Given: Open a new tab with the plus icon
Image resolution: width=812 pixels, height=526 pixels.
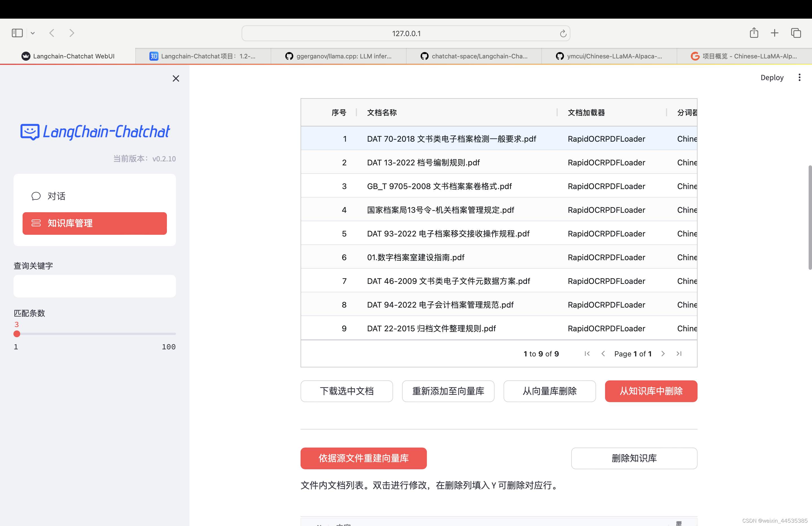Looking at the screenshot, I should (x=775, y=33).
